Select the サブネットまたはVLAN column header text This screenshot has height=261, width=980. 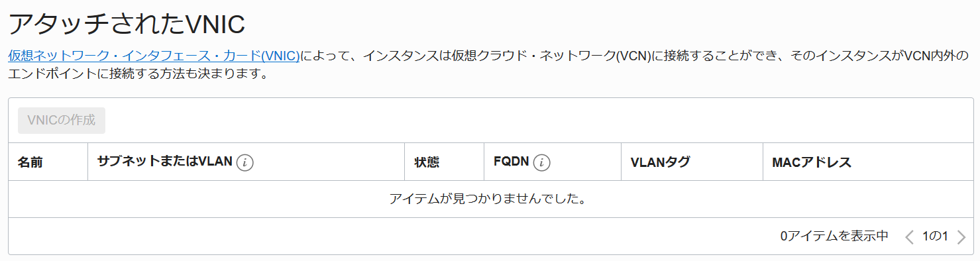(164, 162)
